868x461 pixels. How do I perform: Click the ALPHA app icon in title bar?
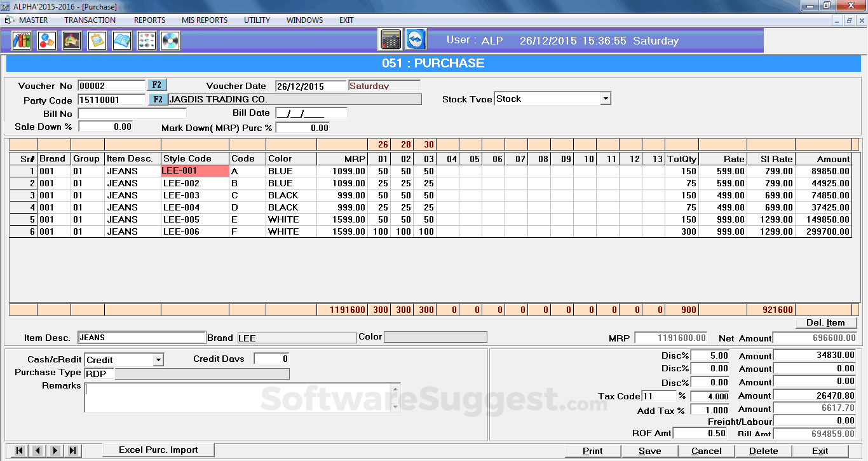coord(6,6)
